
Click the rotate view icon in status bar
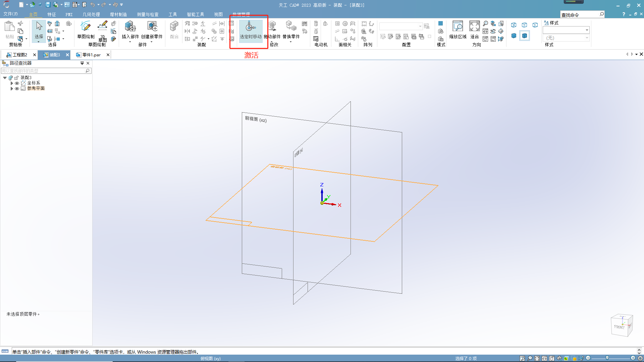(x=552, y=358)
